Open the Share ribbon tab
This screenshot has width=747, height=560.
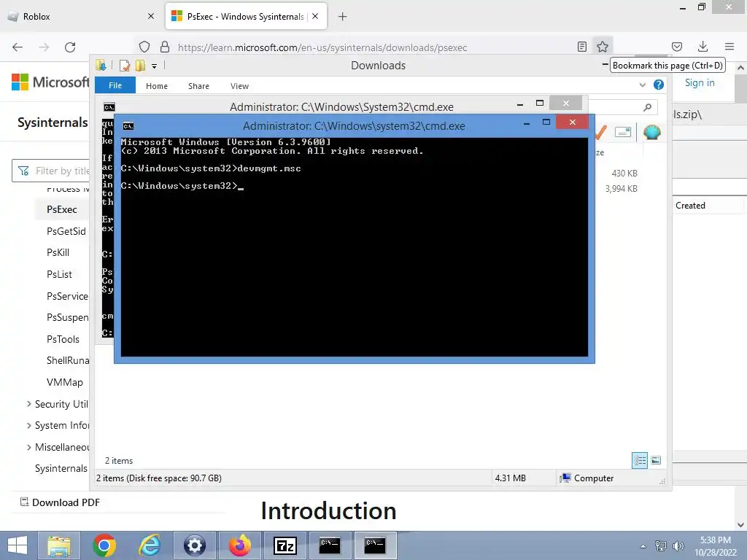click(198, 86)
